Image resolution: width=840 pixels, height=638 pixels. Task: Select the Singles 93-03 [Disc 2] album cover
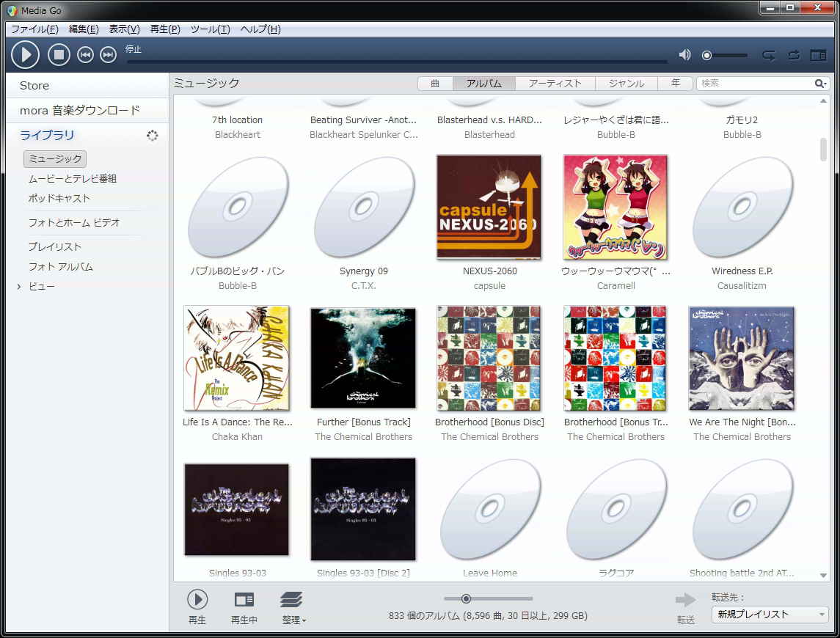(x=363, y=509)
